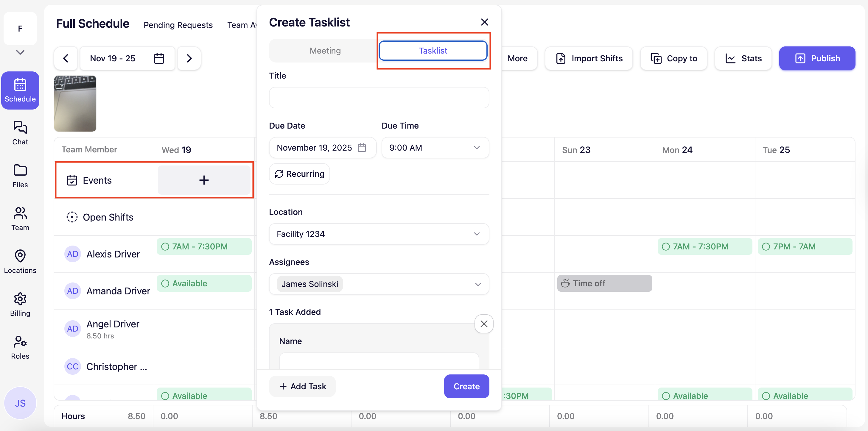The height and width of the screenshot is (431, 868).
Task: Open the Locations page
Action: click(20, 261)
